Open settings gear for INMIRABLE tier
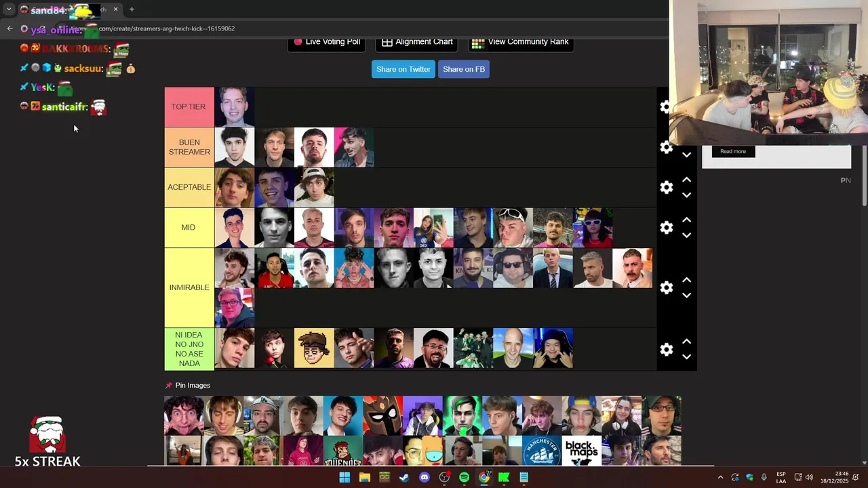Screen dimensions: 868x488 (666, 287)
